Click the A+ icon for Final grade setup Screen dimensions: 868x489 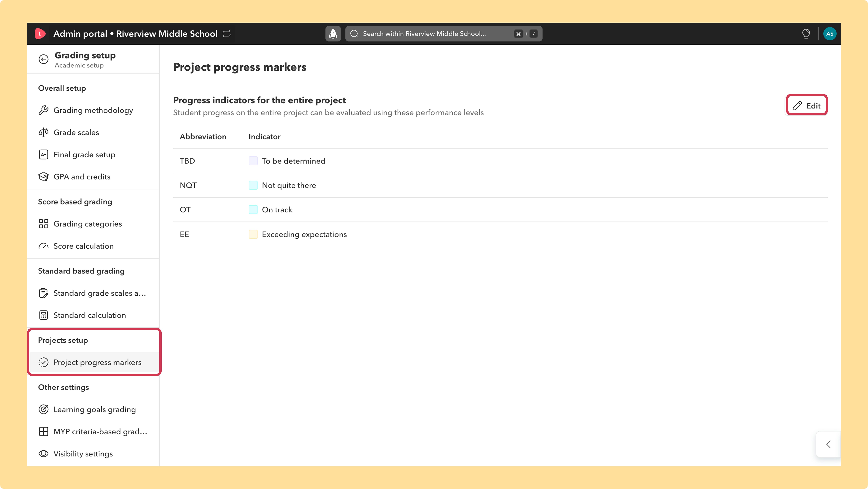44,155
